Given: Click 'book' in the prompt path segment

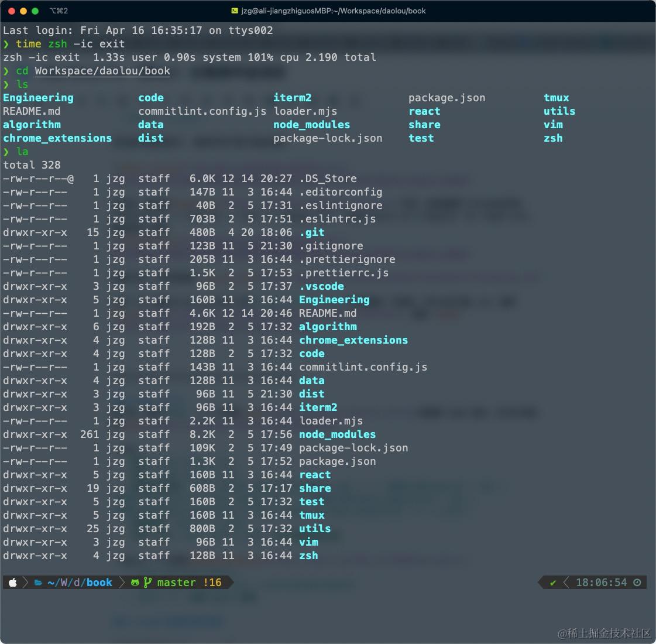Looking at the screenshot, I should [99, 583].
